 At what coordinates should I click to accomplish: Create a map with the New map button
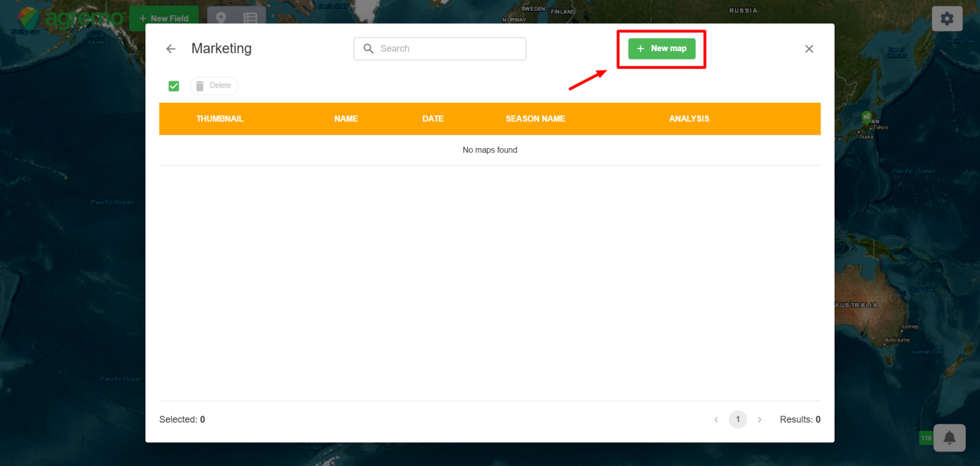click(x=661, y=49)
